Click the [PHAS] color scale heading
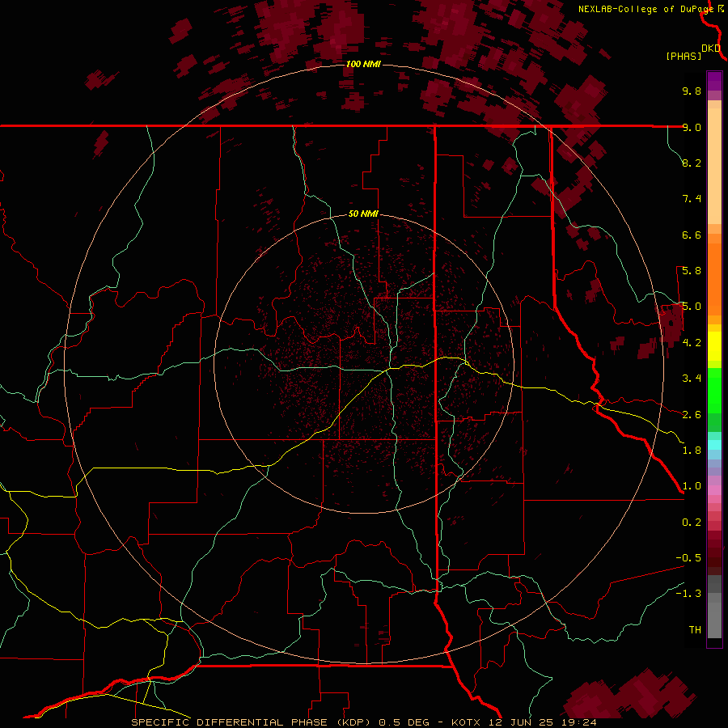The image size is (728, 728). tap(684, 57)
